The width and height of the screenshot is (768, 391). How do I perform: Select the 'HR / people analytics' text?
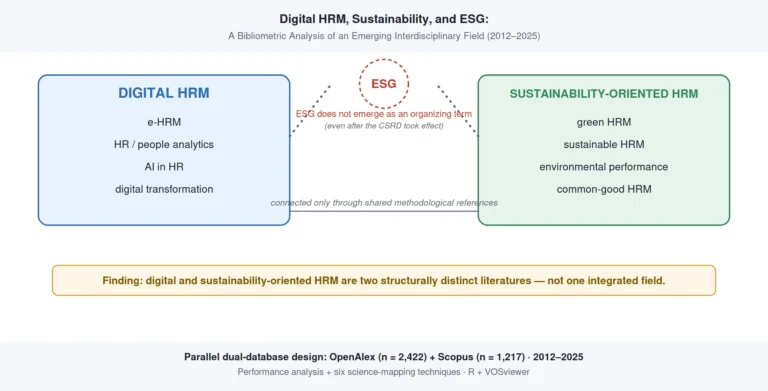tap(164, 145)
